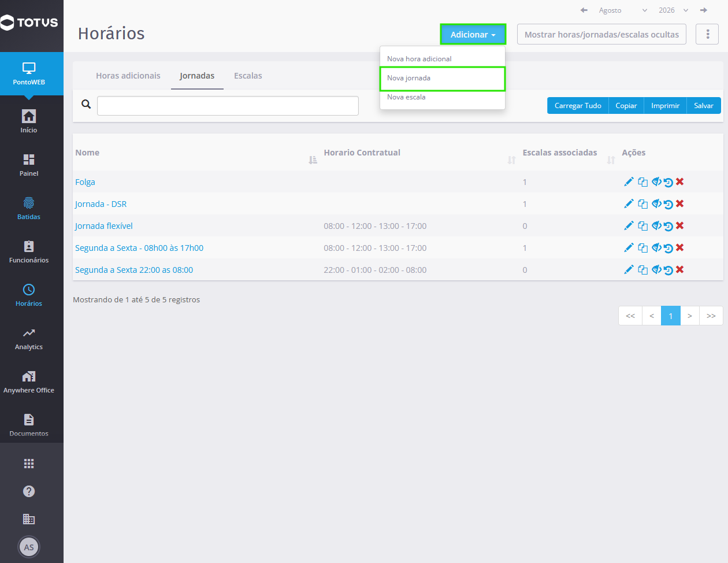Image resolution: width=728 pixels, height=563 pixels.
Task: Open the AS user avatar
Action: click(29, 547)
